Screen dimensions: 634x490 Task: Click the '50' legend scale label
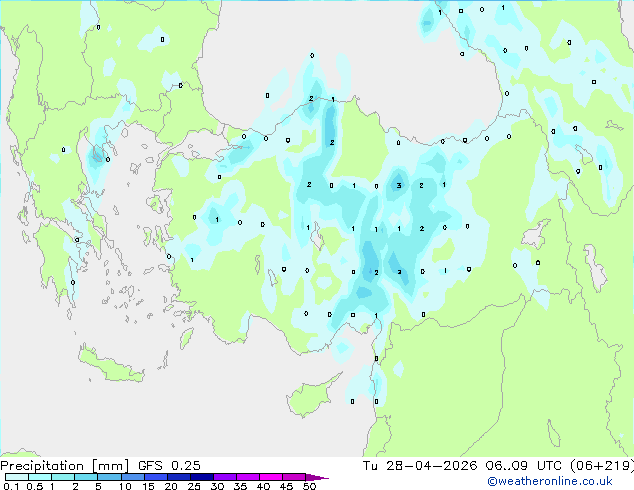pyautogui.click(x=309, y=486)
